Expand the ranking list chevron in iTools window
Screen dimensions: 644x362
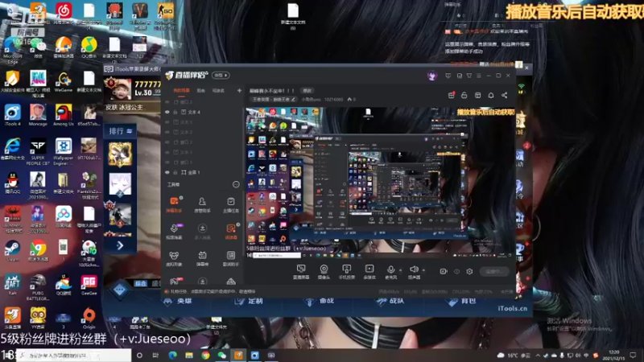pyautogui.click(x=120, y=245)
